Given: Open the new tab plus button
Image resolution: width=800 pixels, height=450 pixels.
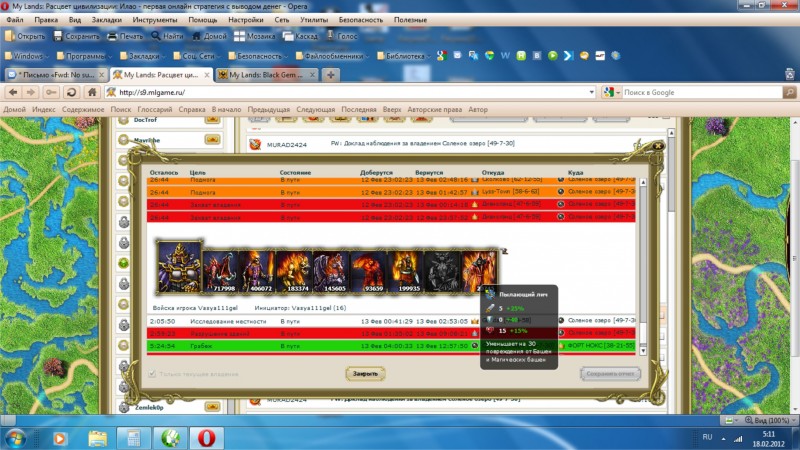Looking at the screenshot, I should point(331,75).
